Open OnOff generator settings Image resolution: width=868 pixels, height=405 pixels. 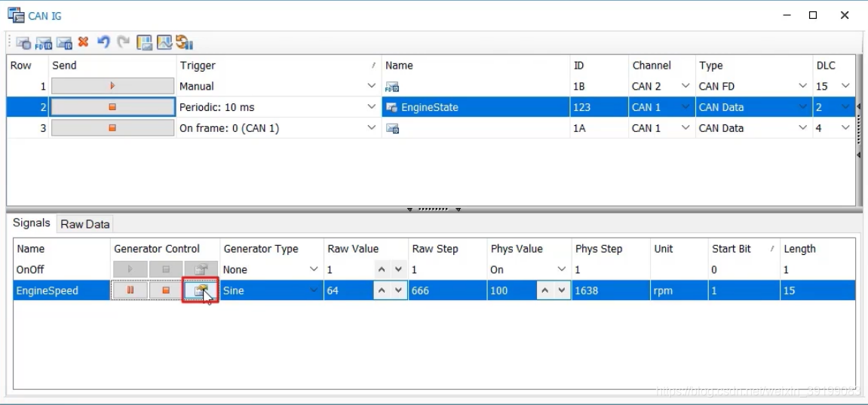tap(201, 269)
